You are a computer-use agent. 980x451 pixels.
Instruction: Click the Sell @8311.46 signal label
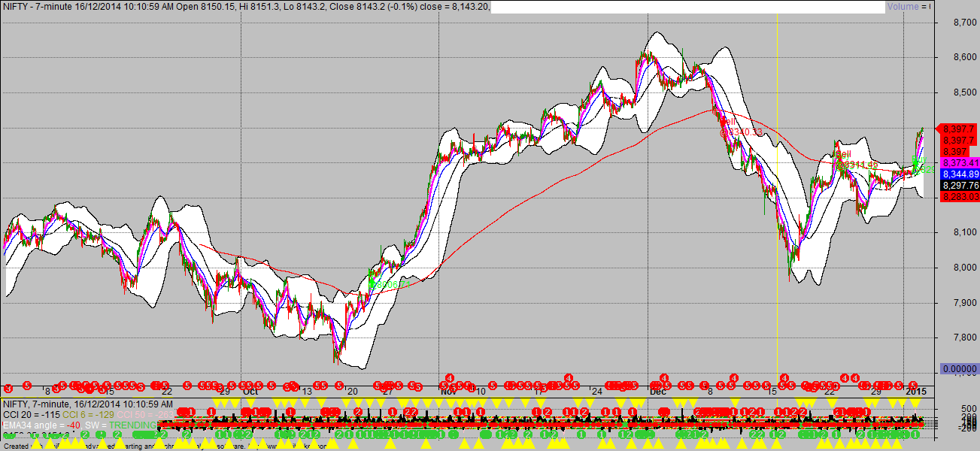856,159
